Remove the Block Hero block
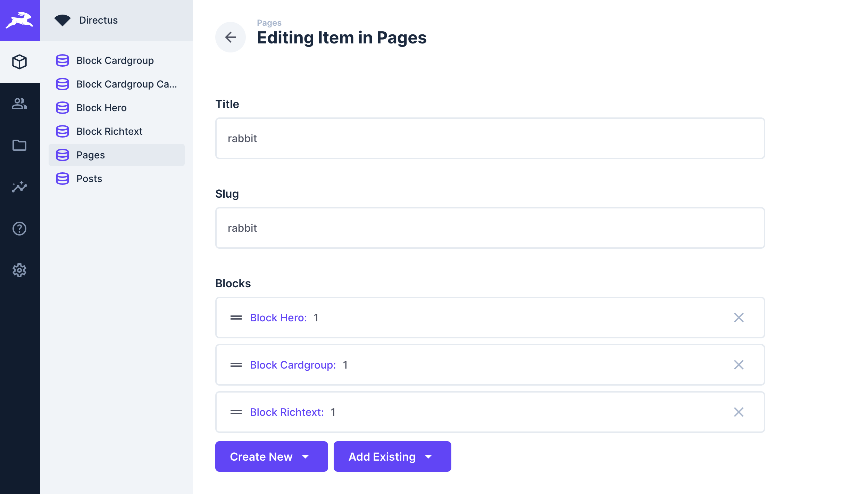This screenshot has height=494, width=868. (739, 318)
